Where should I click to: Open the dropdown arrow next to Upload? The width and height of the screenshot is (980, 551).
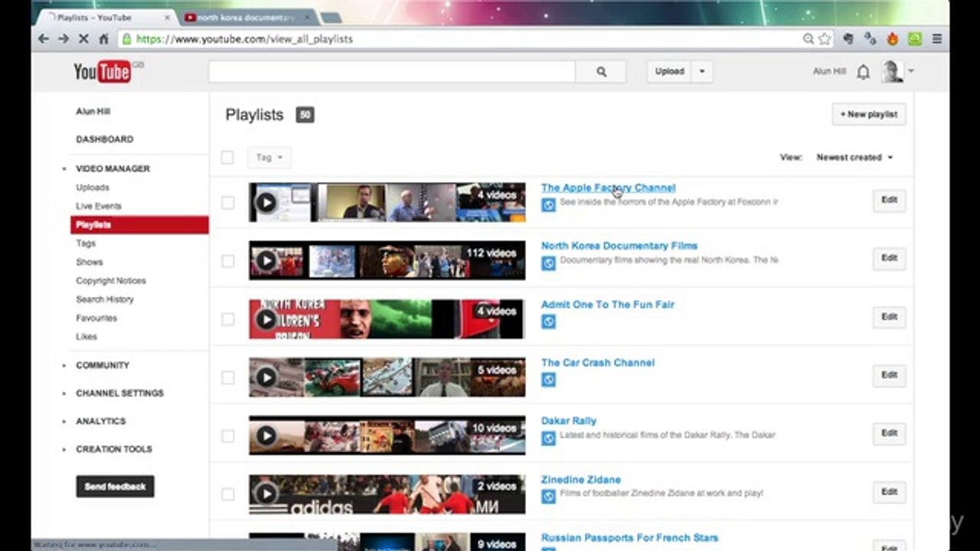pyautogui.click(x=702, y=72)
